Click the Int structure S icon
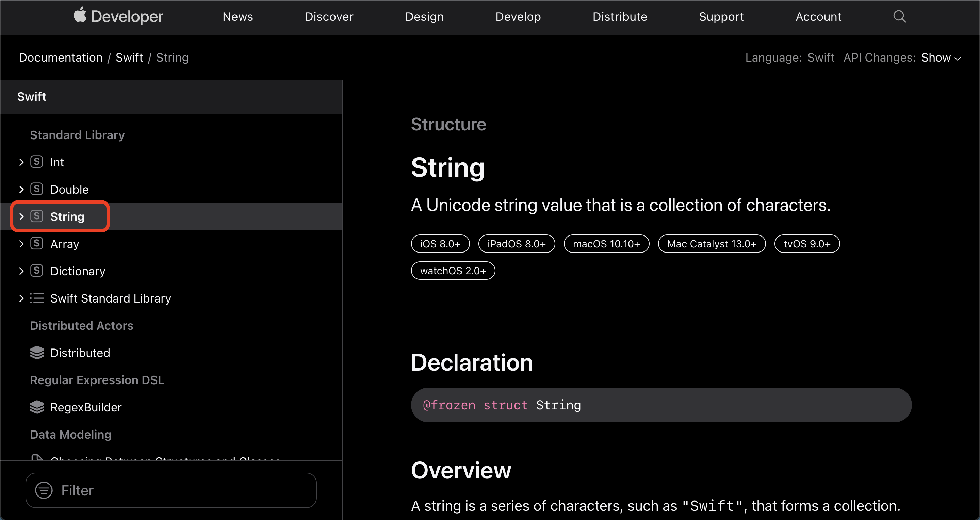 (36, 162)
